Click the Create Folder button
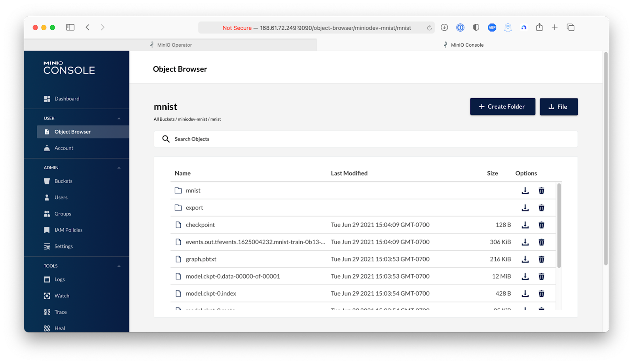This screenshot has width=633, height=364. tap(502, 107)
